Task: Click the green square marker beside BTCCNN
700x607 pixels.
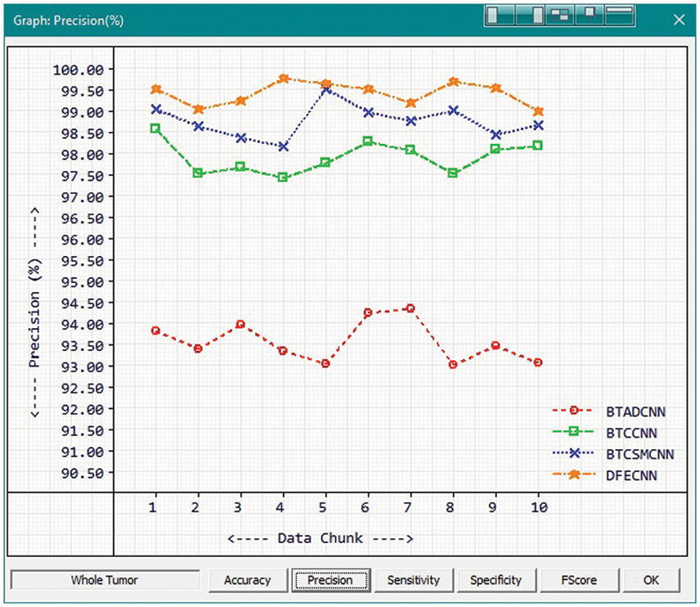Action: click(573, 432)
